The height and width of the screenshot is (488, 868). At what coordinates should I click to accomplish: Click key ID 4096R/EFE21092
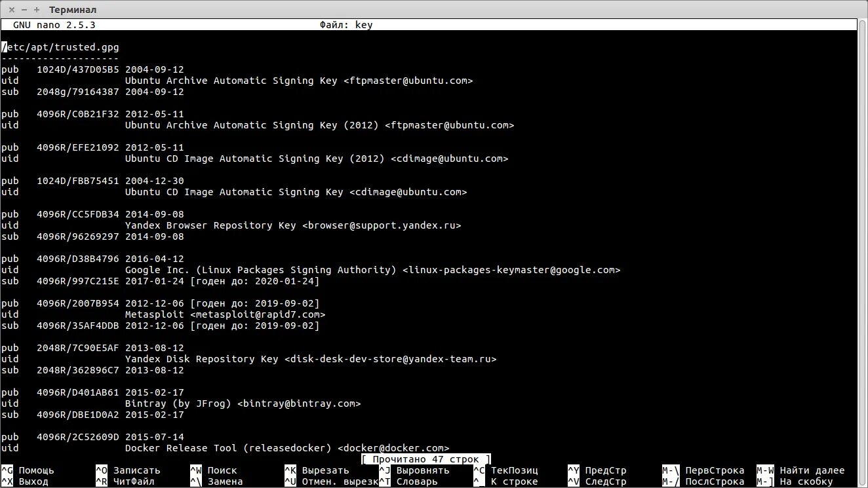(x=78, y=147)
